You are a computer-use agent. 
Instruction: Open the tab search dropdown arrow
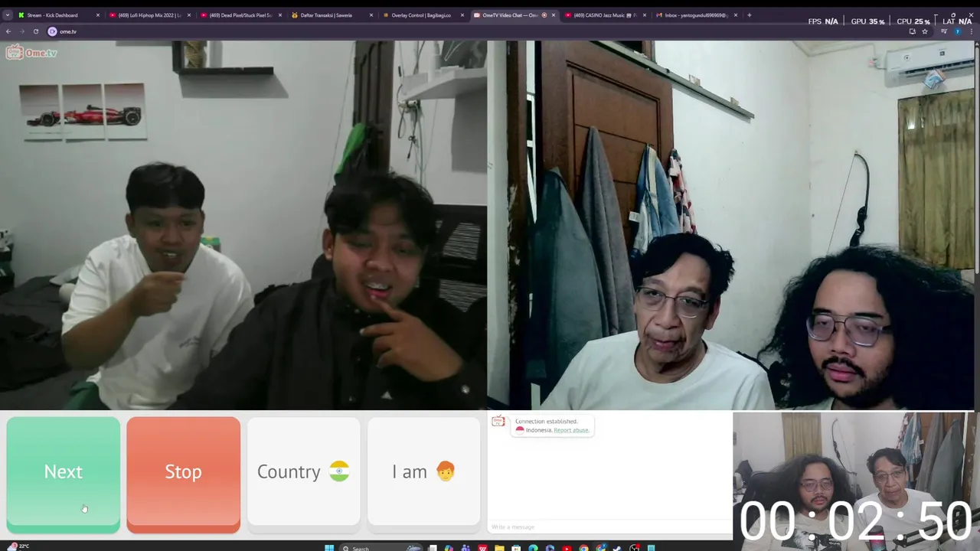tap(8, 15)
